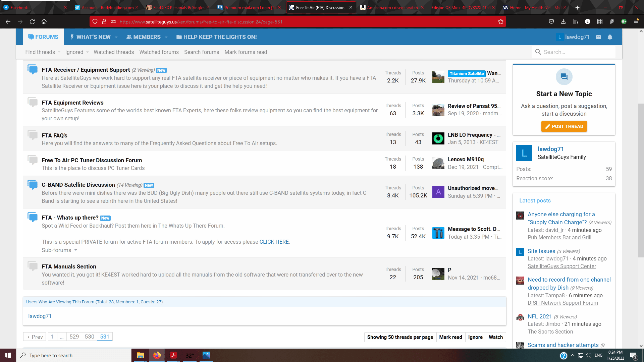Reload the page in Firefox
The width and height of the screenshot is (644, 362).
(x=32, y=22)
